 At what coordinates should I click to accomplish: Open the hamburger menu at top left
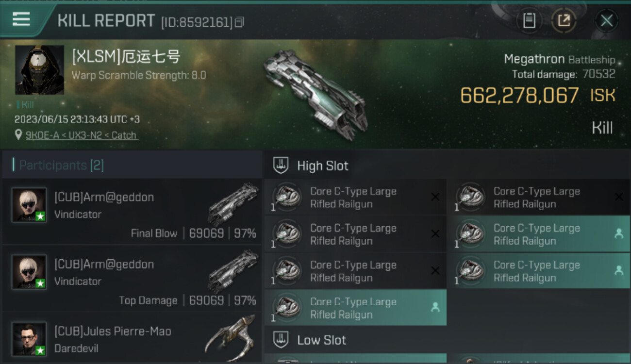[x=21, y=19]
